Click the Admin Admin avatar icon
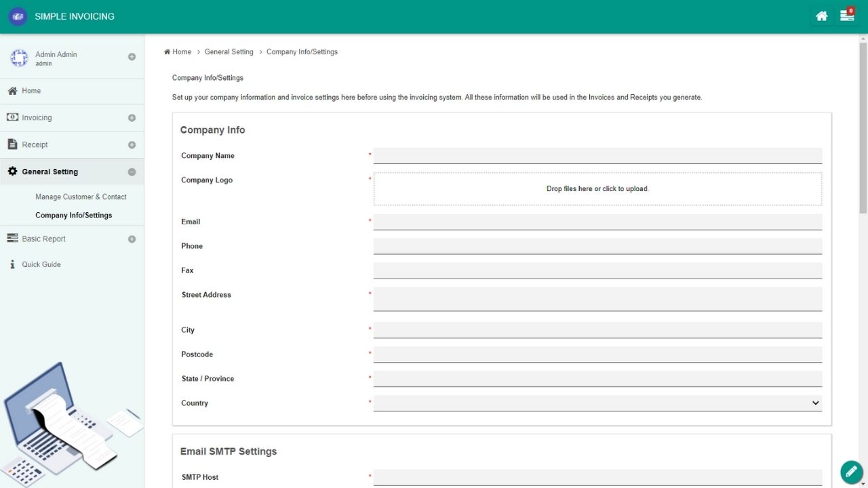The height and width of the screenshot is (488, 868). (19, 58)
